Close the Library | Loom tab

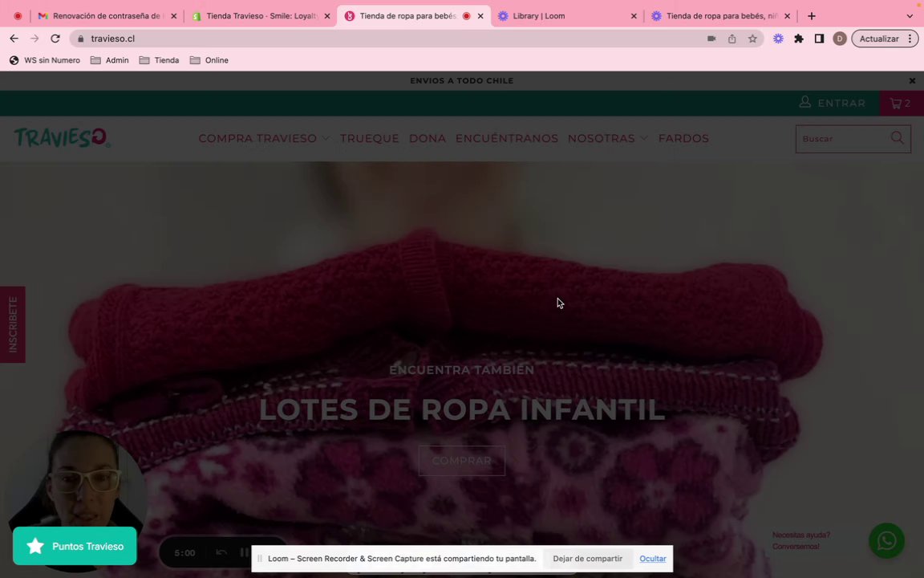click(x=634, y=16)
